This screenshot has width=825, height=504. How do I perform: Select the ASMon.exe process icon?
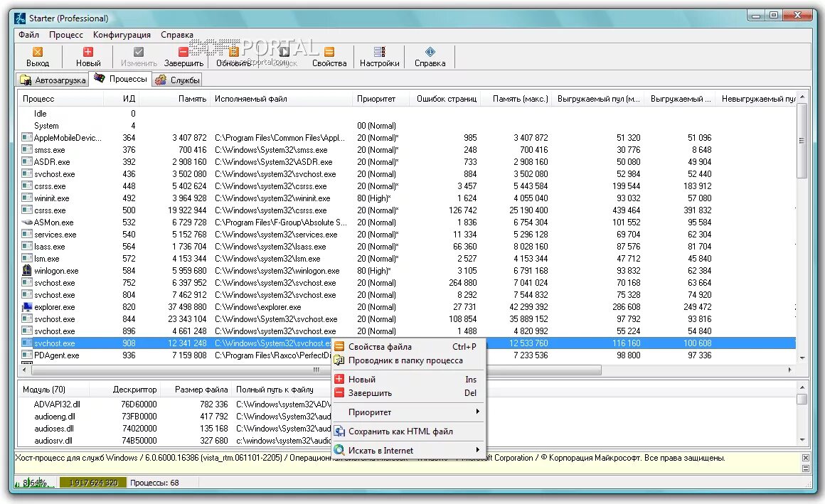(27, 222)
